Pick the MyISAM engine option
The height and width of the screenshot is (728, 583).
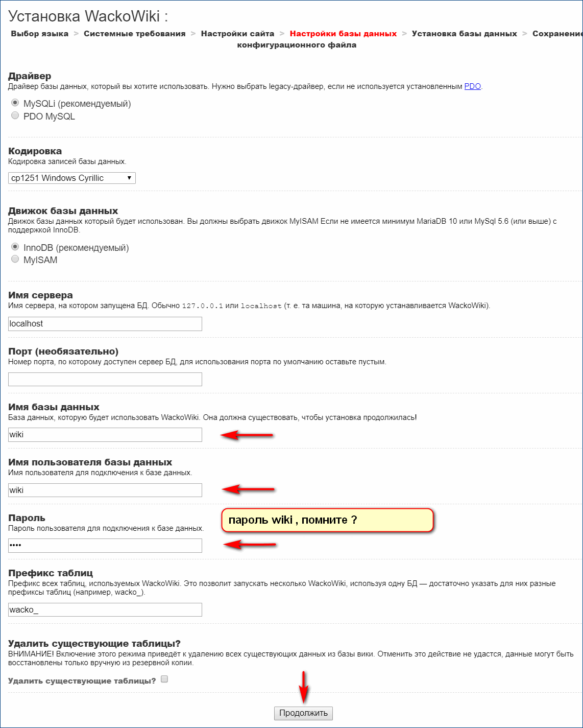(15, 259)
